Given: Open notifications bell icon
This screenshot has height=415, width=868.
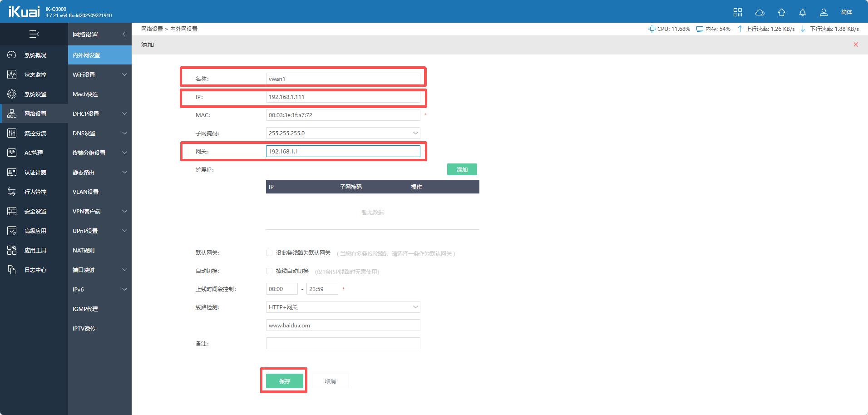Looking at the screenshot, I should (803, 12).
